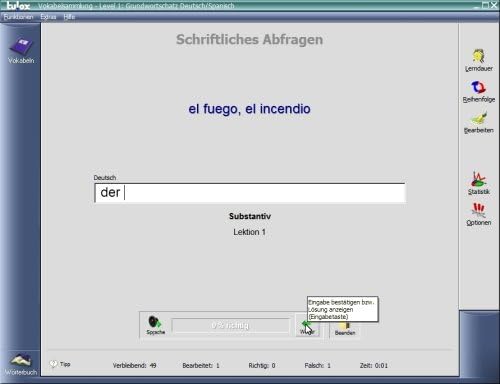Open the Lerndauer icon
500x384 pixels.
[479, 60]
